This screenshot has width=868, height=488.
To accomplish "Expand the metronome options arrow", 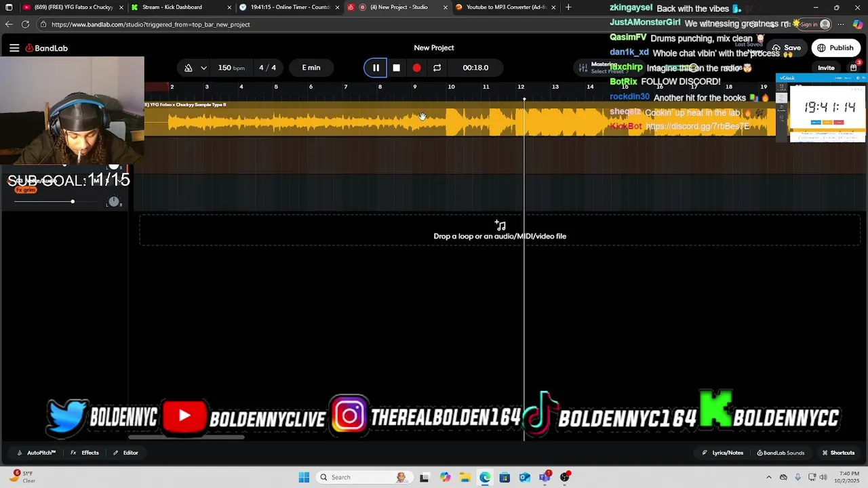I will [x=203, y=68].
